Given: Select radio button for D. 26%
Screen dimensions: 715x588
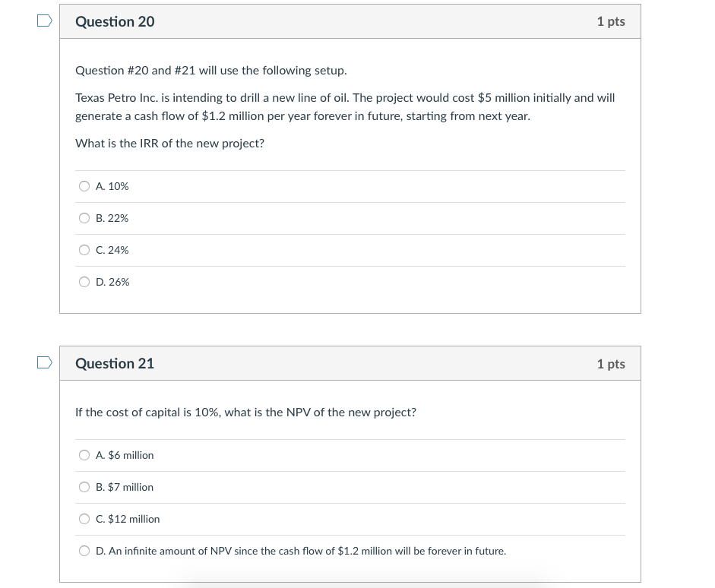Looking at the screenshot, I should [x=84, y=282].
